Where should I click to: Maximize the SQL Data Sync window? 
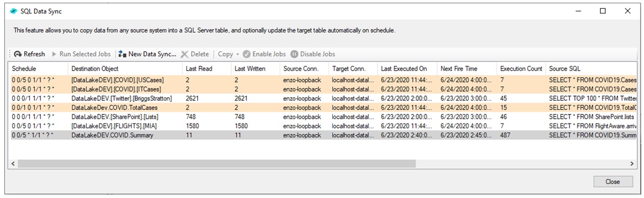point(603,11)
